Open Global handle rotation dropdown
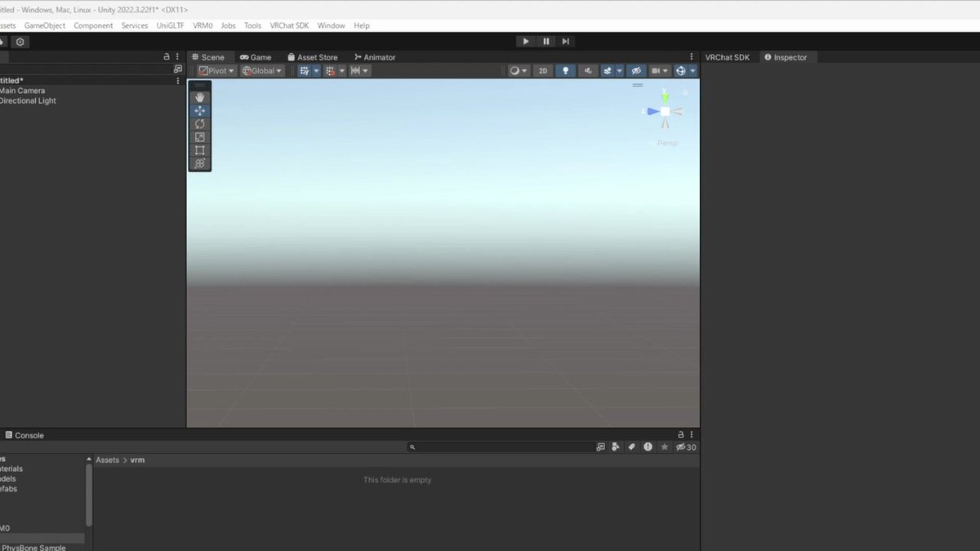The height and width of the screenshot is (551, 980). click(261, 71)
